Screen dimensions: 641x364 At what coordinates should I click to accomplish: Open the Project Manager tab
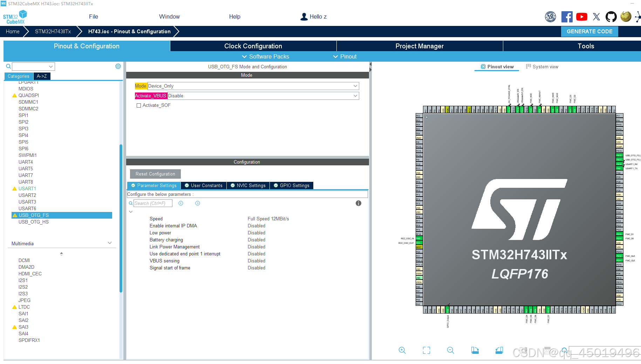[x=419, y=46]
